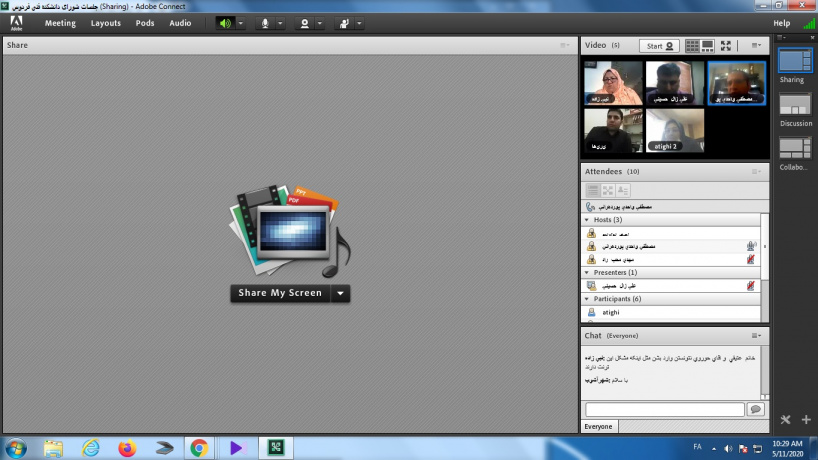Click the send chat message icon
The height and width of the screenshot is (460, 818).
coord(755,409)
